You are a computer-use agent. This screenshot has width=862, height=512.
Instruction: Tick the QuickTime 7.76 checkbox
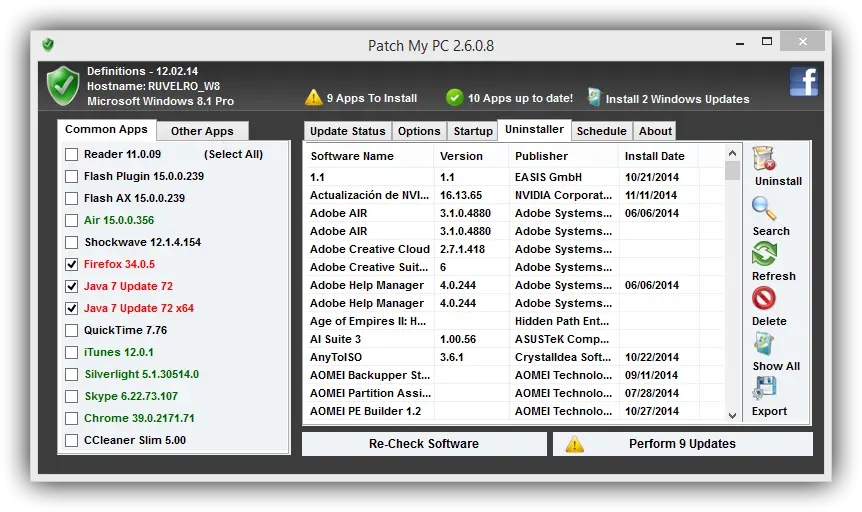(x=71, y=331)
